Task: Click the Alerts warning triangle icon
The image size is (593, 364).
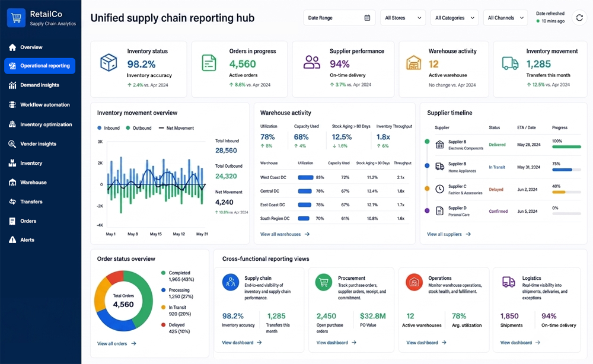Action: tap(12, 240)
